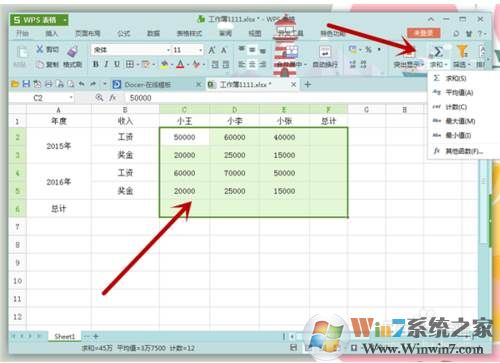Click the help question mark icon
500x363 pixels.
pyautogui.click(x=480, y=33)
